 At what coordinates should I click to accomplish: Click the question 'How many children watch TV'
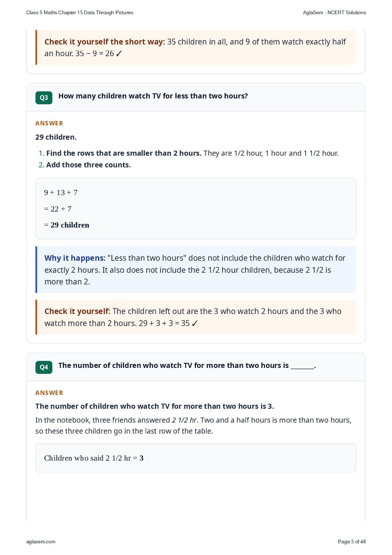(x=153, y=96)
